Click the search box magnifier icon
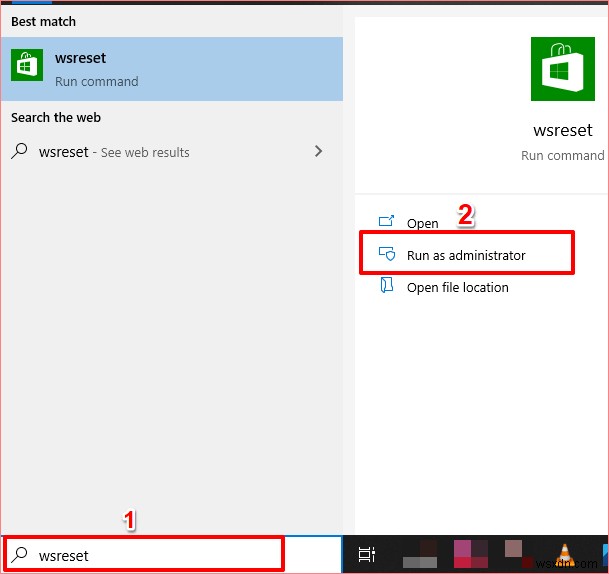This screenshot has height=574, width=609. click(x=19, y=555)
